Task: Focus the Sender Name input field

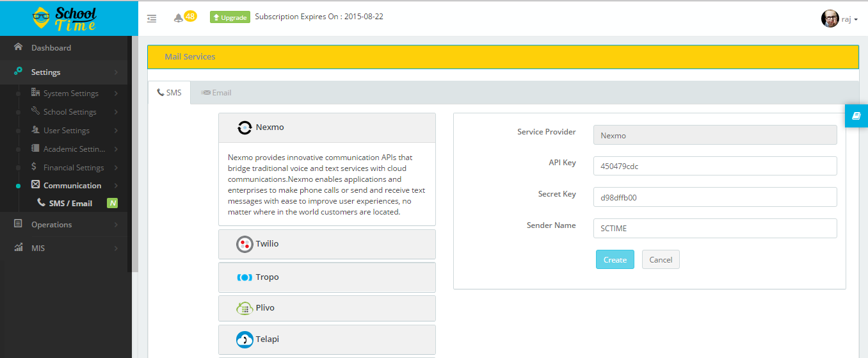Action: click(x=715, y=228)
